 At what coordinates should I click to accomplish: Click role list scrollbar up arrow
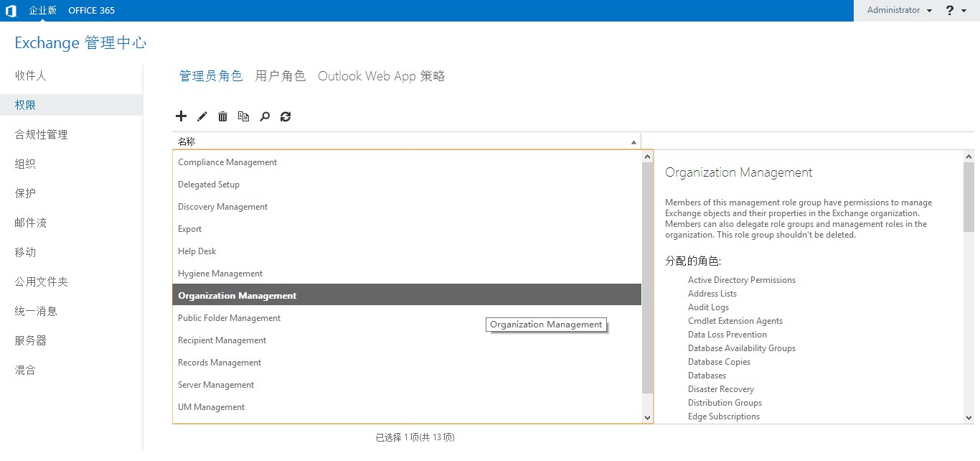648,157
